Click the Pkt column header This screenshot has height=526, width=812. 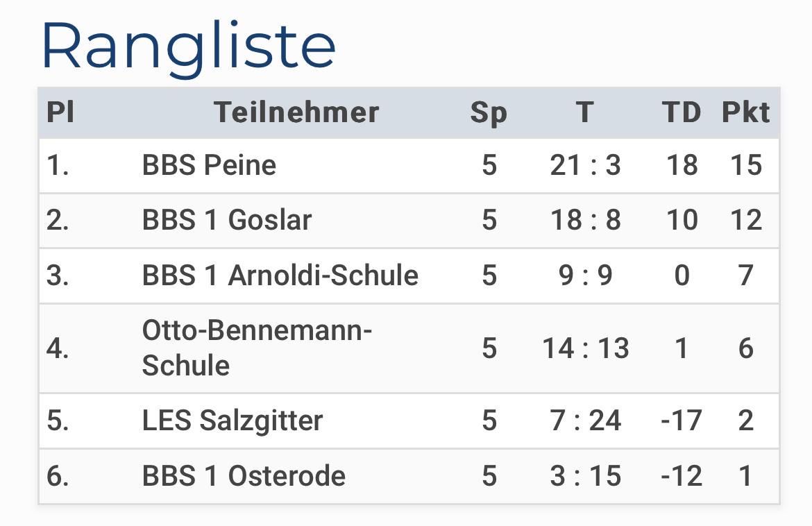pyautogui.click(x=745, y=112)
